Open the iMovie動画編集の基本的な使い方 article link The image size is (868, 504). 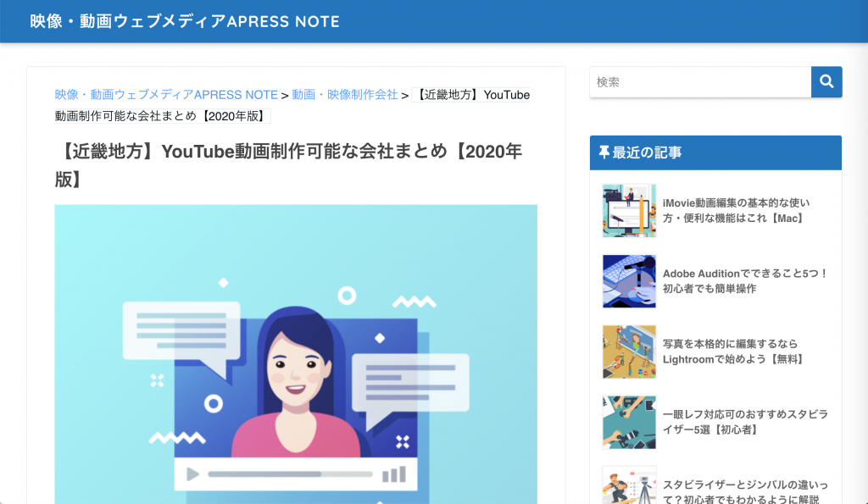[736, 211]
